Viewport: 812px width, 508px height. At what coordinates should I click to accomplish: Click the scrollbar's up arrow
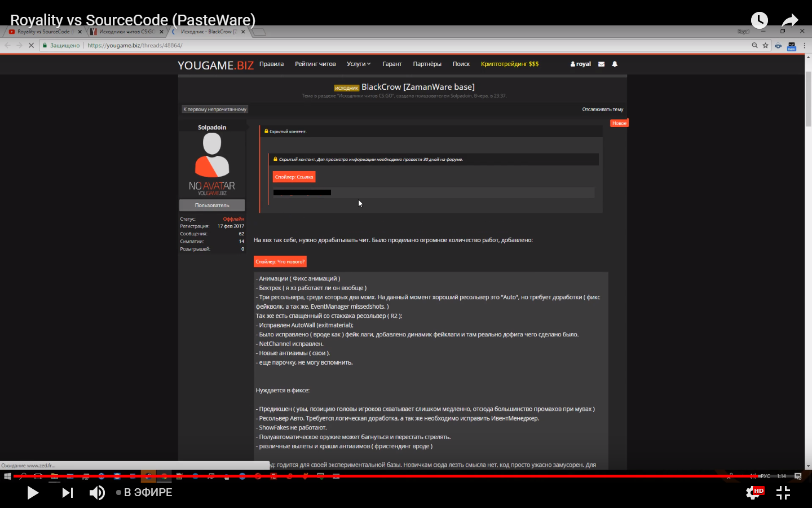coord(808,58)
